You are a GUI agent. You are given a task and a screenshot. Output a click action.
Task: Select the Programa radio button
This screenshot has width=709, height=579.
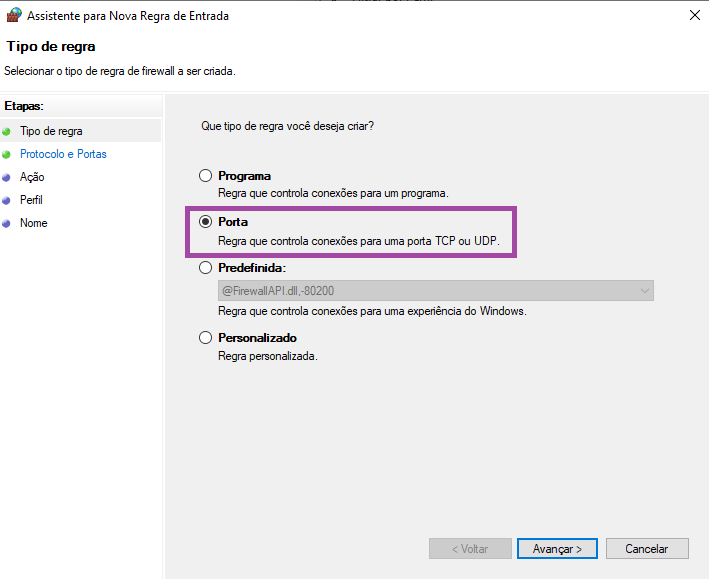click(x=206, y=176)
